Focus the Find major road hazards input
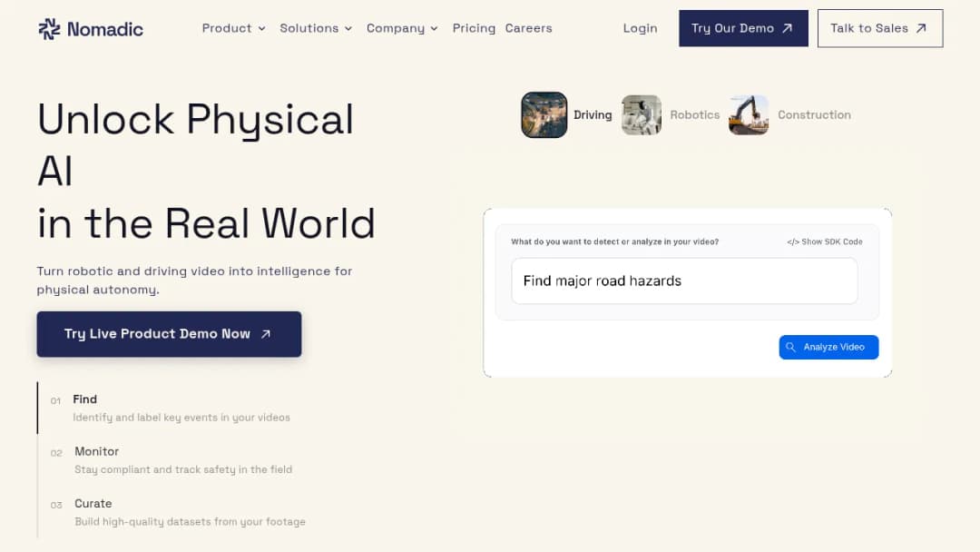 tap(684, 281)
